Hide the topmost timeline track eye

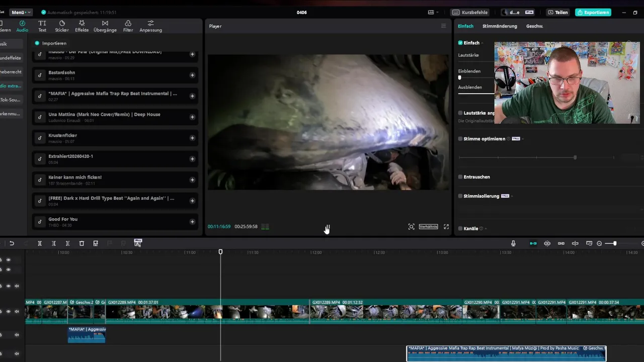(x=8, y=260)
